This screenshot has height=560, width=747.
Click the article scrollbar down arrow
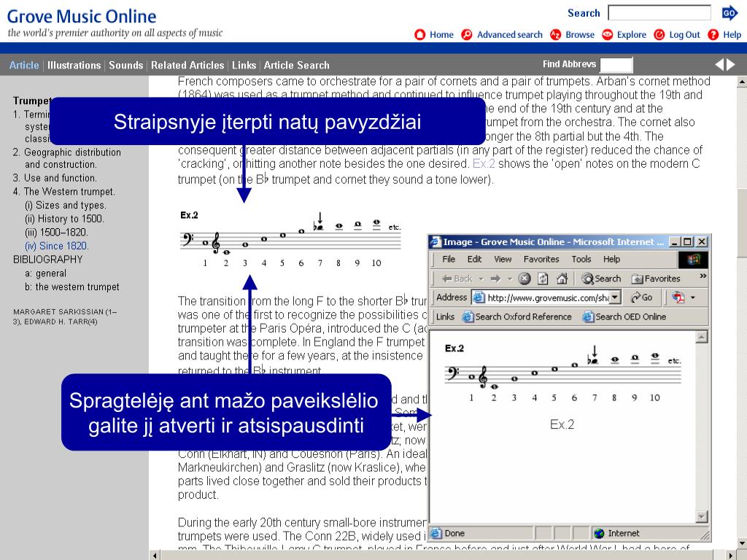[x=742, y=543]
